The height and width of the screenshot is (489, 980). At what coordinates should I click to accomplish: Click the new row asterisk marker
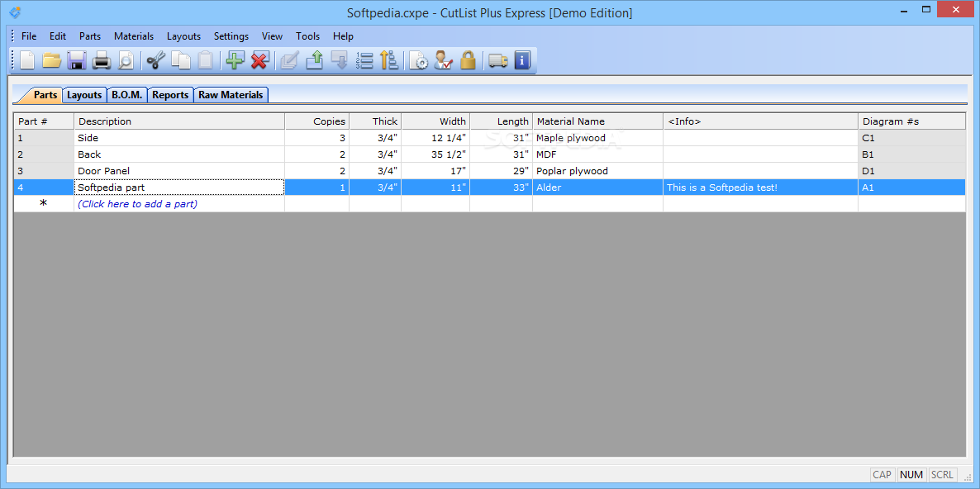[x=44, y=203]
